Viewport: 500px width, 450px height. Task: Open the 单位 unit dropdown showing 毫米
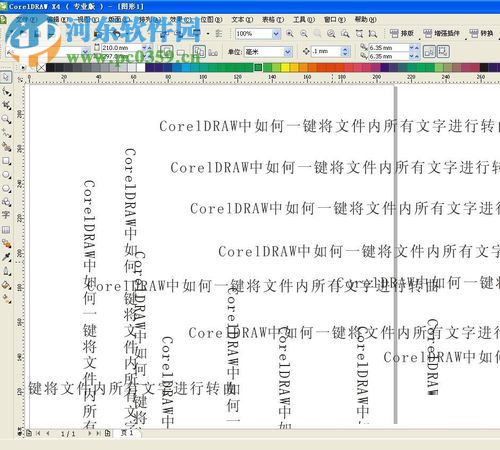pyautogui.click(x=288, y=52)
